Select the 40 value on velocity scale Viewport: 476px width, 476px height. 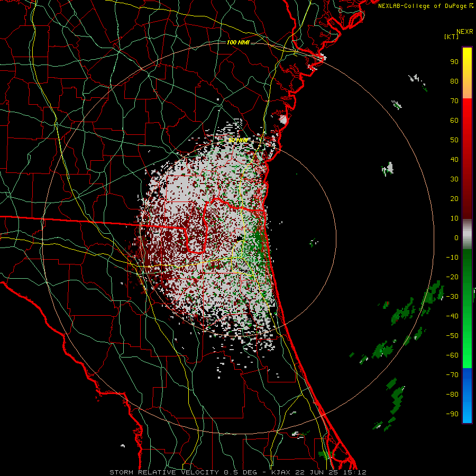(x=454, y=160)
